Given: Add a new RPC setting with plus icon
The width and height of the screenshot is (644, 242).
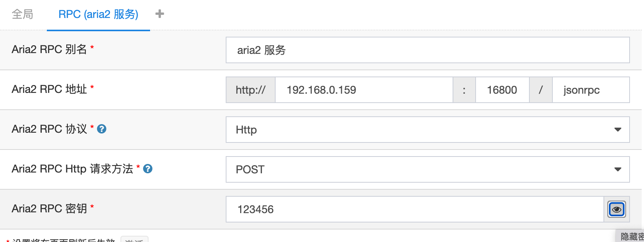Looking at the screenshot, I should point(159,14).
